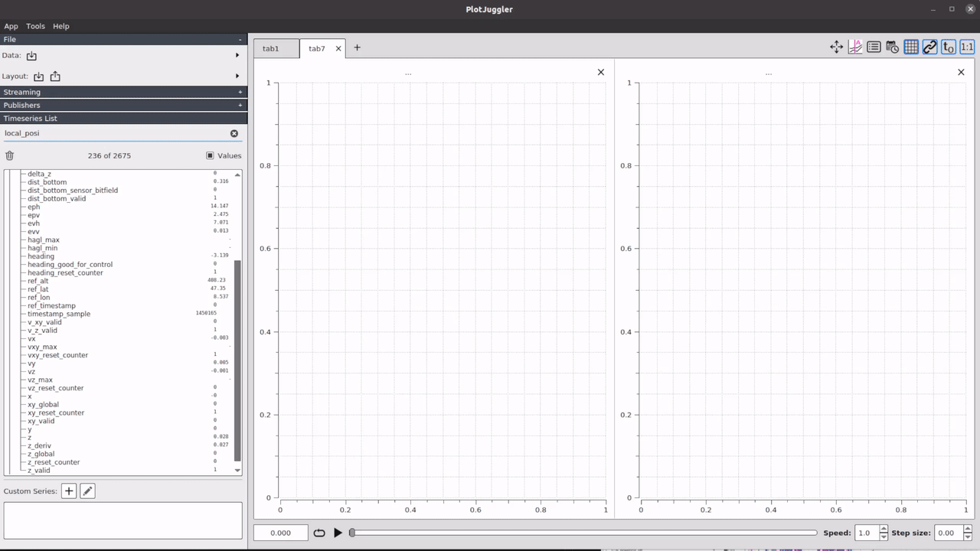Toggle the loop playback button
The width and height of the screenshot is (980, 551).
pyautogui.click(x=319, y=533)
